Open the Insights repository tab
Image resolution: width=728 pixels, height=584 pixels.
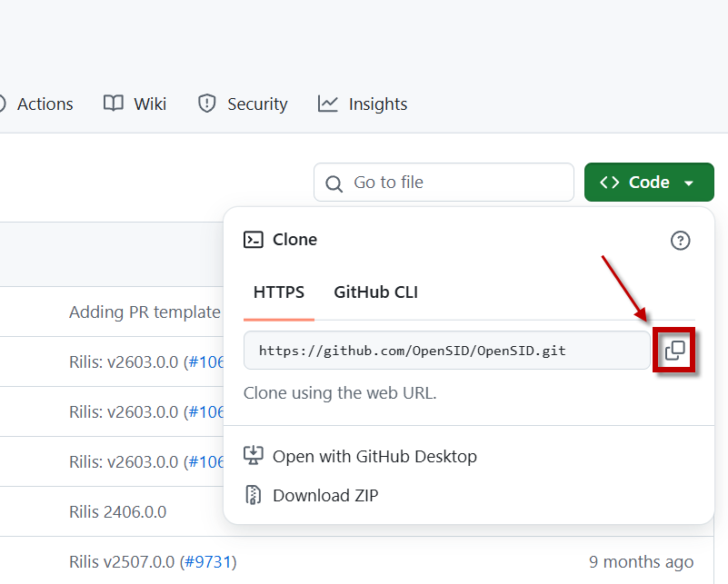point(377,104)
